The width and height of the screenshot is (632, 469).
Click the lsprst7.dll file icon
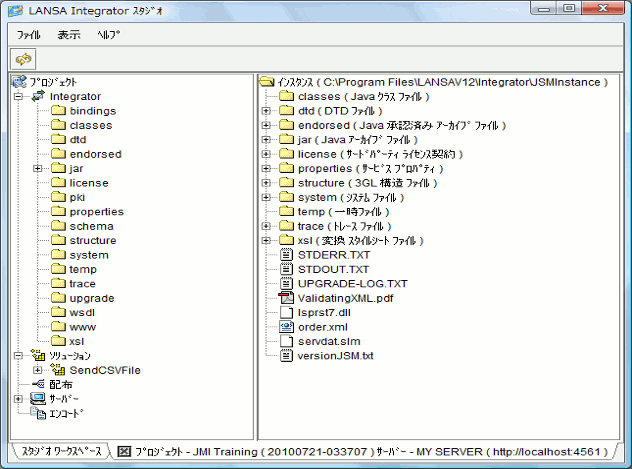[x=286, y=312]
